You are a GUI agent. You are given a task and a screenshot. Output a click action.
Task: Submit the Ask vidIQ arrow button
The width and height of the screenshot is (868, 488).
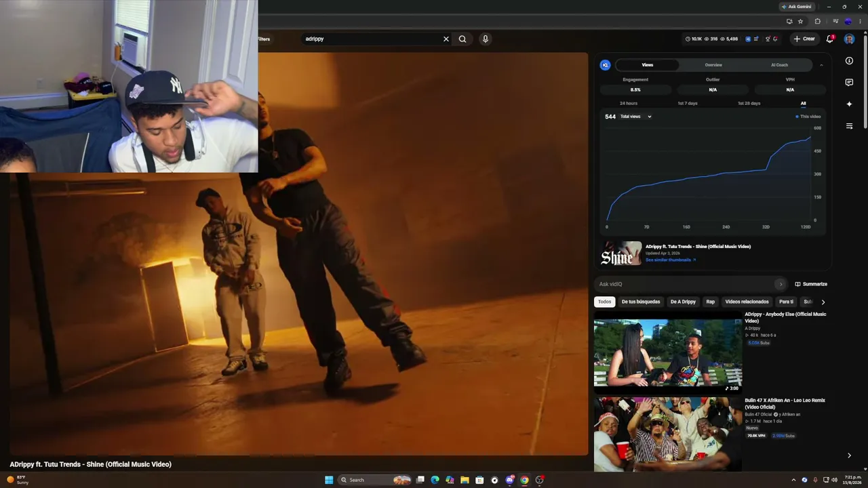pos(781,284)
